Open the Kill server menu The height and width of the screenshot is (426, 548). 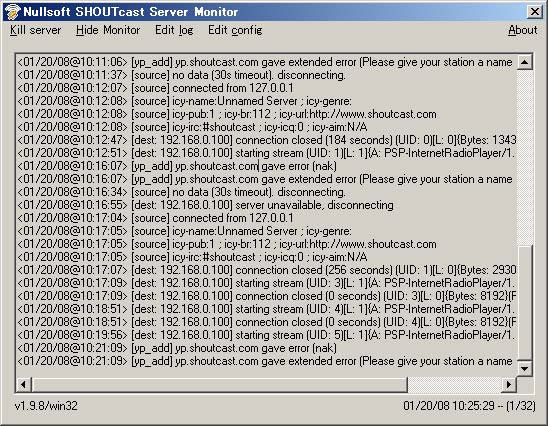coord(35,30)
